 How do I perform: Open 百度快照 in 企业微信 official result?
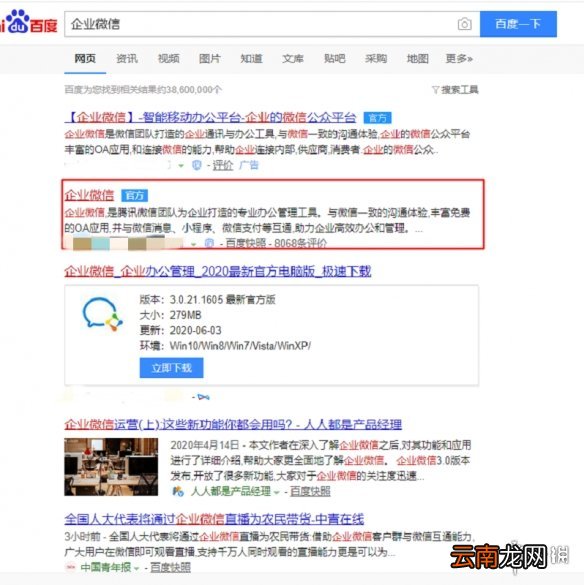point(246,244)
